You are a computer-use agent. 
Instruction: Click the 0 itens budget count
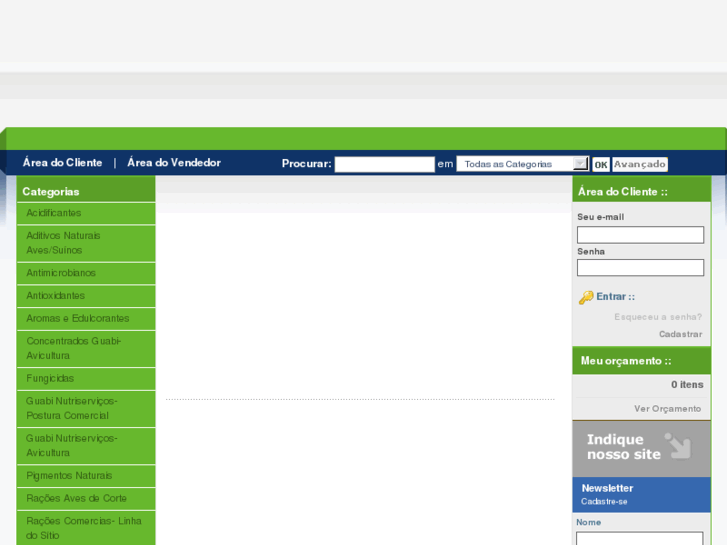pos(687,385)
